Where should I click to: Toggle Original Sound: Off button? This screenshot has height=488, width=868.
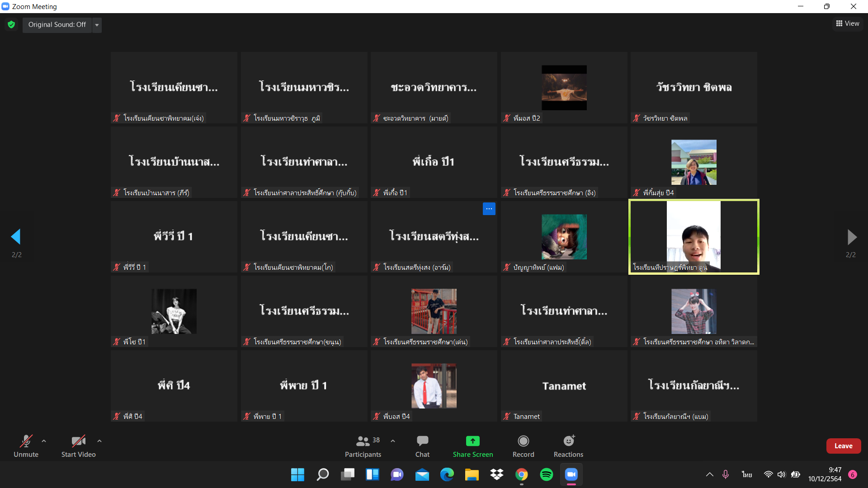[x=57, y=24]
